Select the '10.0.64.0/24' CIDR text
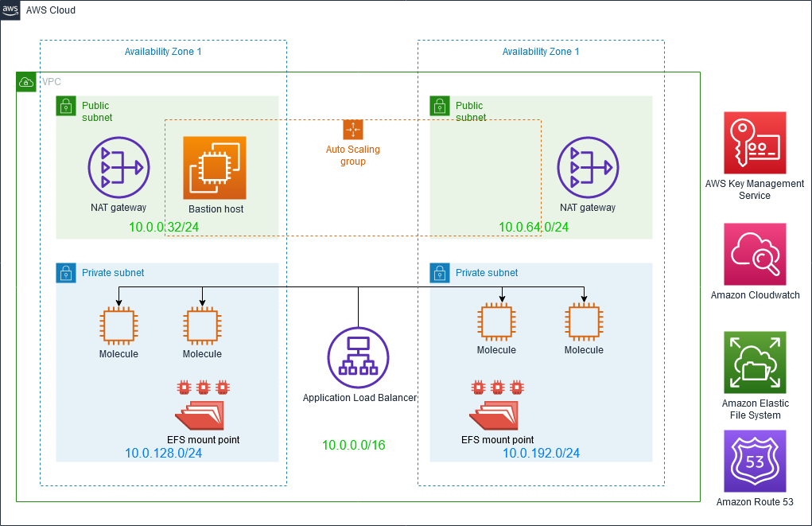 coord(534,227)
